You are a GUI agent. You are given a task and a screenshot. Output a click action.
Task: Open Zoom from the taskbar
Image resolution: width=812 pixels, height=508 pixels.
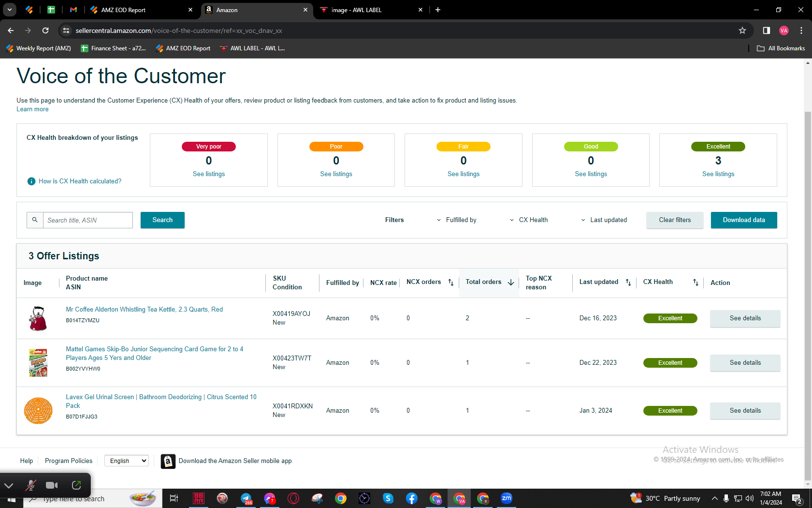[x=507, y=498]
